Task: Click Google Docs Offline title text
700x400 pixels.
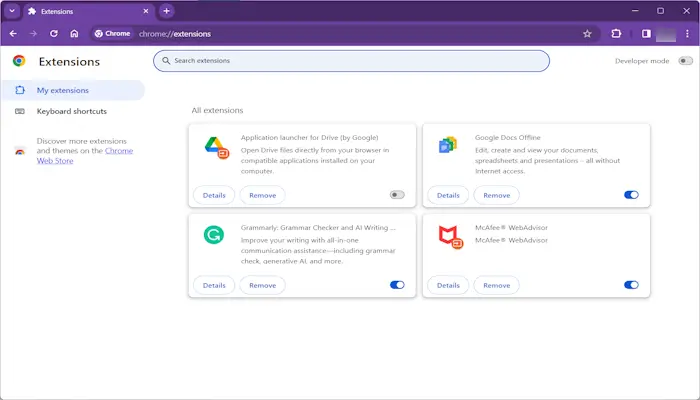Action: point(508,138)
